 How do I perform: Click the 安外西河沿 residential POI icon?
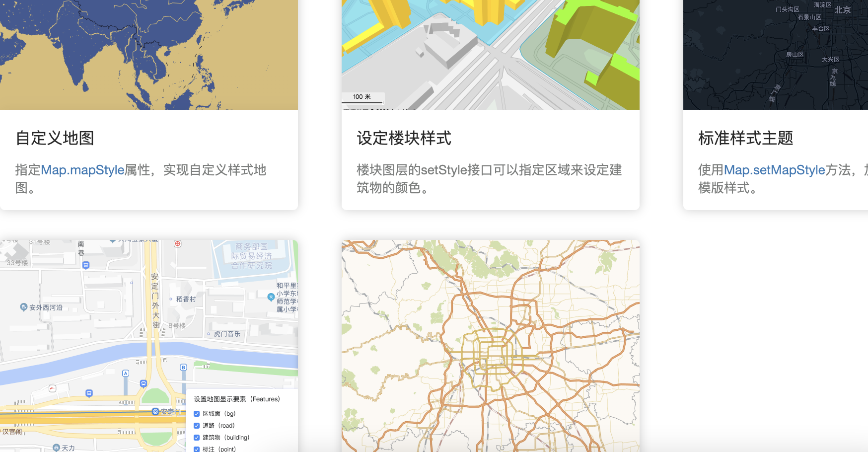tap(23, 307)
